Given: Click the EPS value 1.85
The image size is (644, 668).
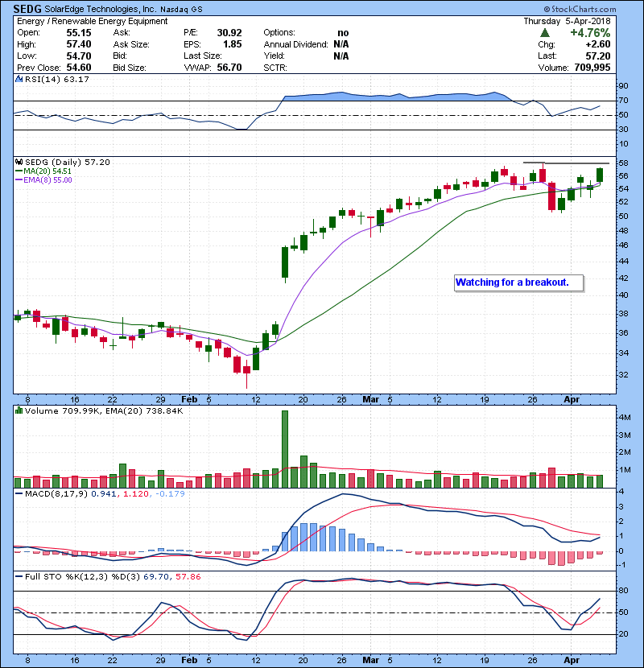Looking at the screenshot, I should (233, 44).
